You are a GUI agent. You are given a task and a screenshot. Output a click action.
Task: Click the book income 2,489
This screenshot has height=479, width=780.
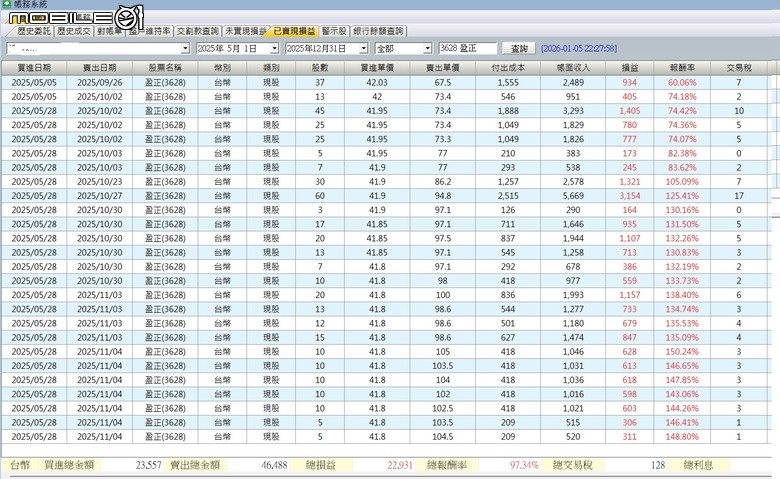pyautogui.click(x=573, y=83)
